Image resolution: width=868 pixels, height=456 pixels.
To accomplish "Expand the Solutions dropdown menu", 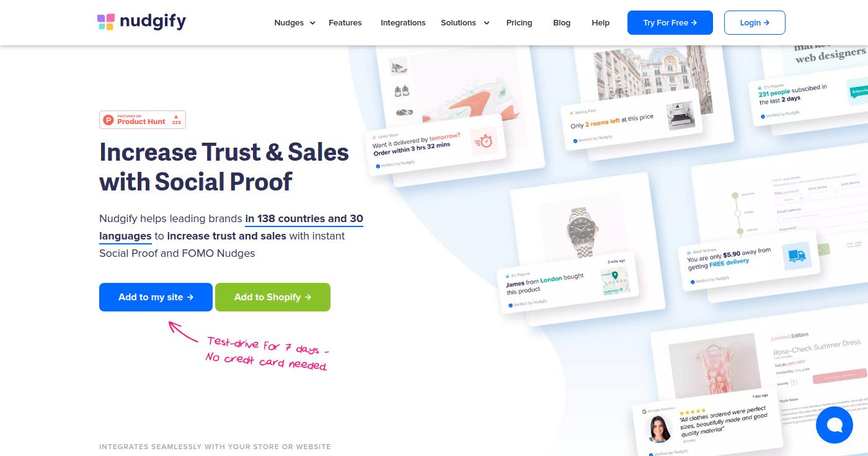I will (465, 23).
